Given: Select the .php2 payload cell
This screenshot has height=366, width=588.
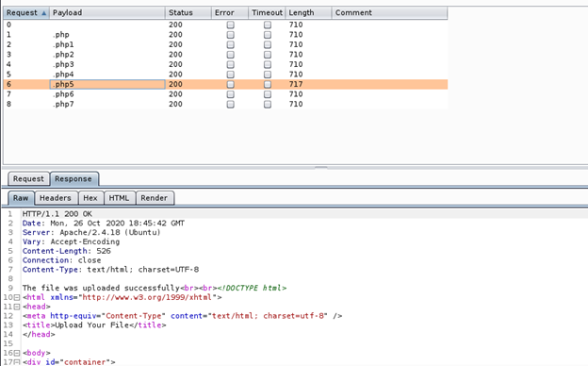Looking at the screenshot, I should point(107,55).
